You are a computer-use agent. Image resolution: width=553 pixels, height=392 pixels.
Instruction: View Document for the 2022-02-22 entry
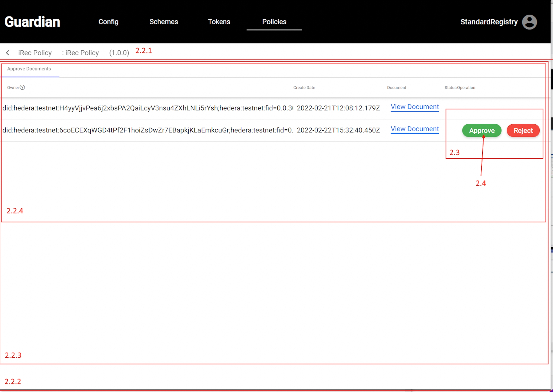(414, 129)
